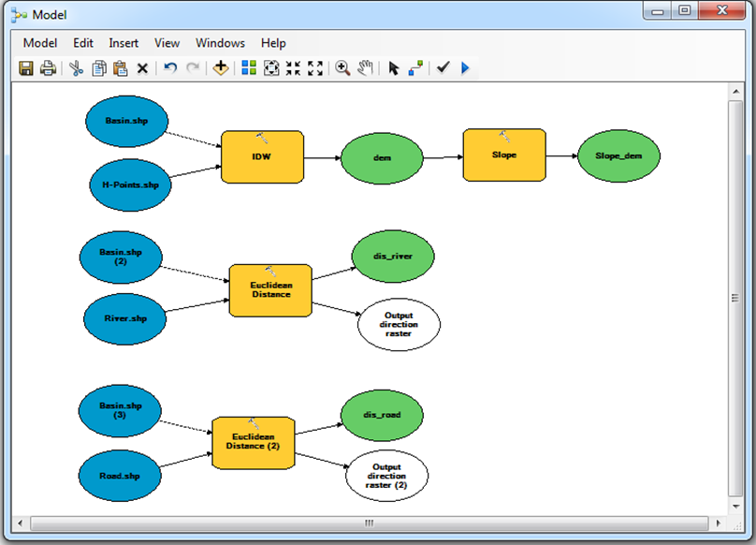This screenshot has height=545, width=756.
Task: Click the horizontal scrollbar right arrow
Action: point(719,523)
